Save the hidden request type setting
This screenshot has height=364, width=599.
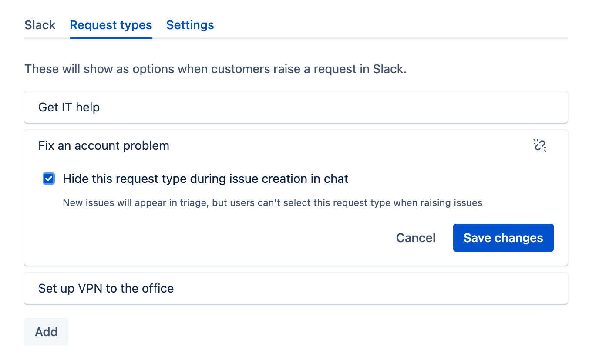click(503, 238)
